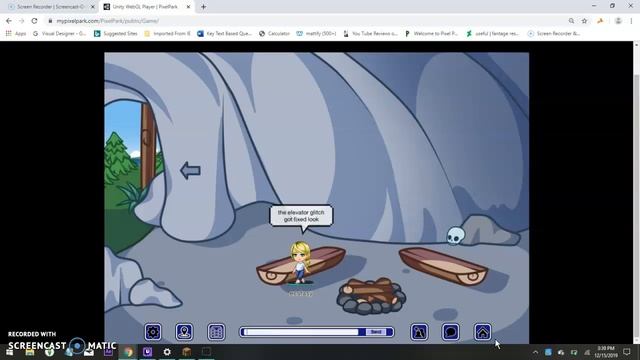This screenshot has height=360, width=640.
Task: Open the Suggested Sites bookmark
Action: pyautogui.click(x=116, y=34)
